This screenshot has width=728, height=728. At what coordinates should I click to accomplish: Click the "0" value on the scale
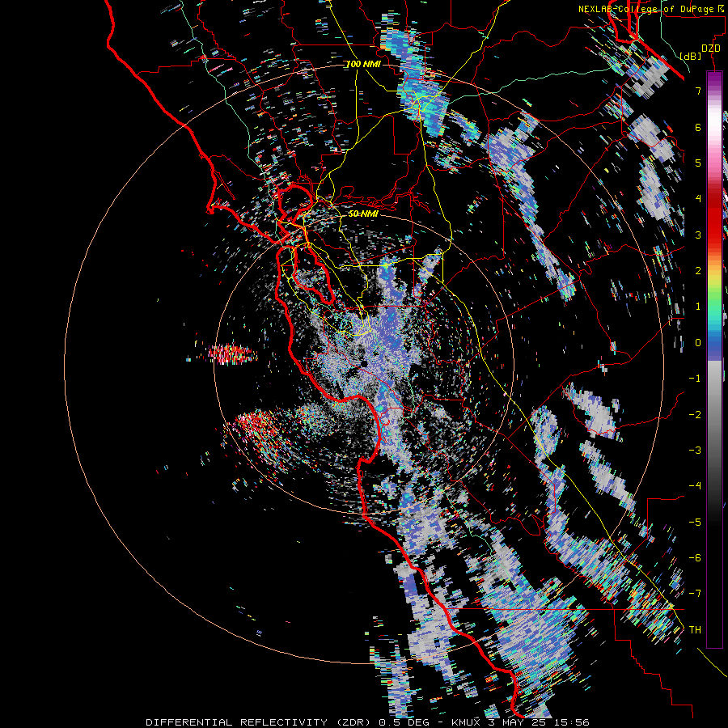698,343
